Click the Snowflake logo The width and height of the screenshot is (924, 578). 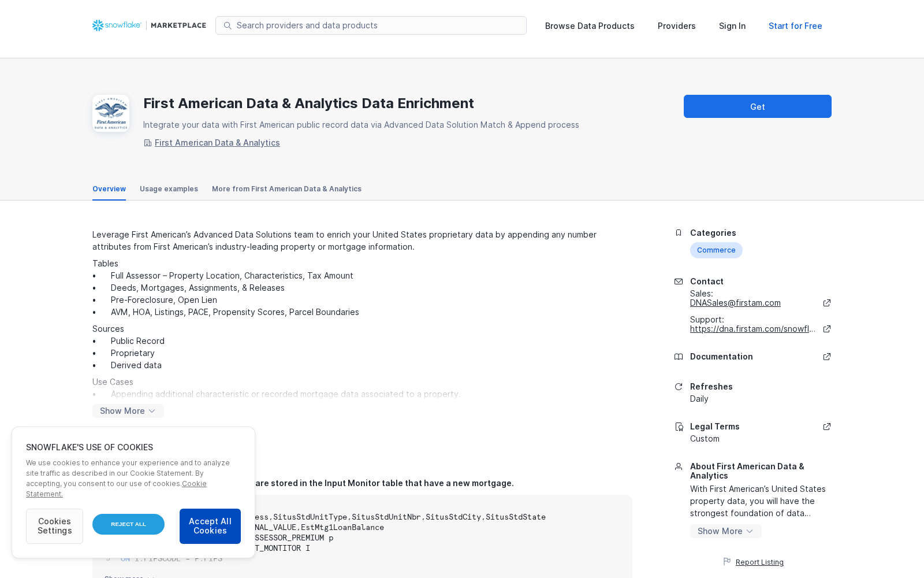117,25
